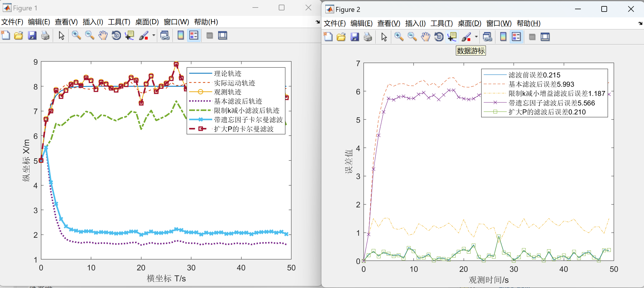This screenshot has width=644, height=288.
Task: Click Rotate 3D icon in Figure 1
Action: [116, 36]
